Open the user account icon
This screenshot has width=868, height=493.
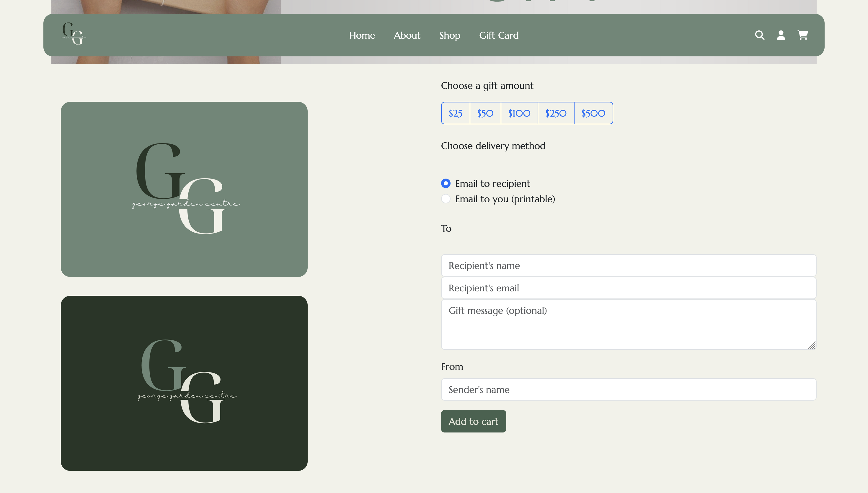pyautogui.click(x=781, y=35)
